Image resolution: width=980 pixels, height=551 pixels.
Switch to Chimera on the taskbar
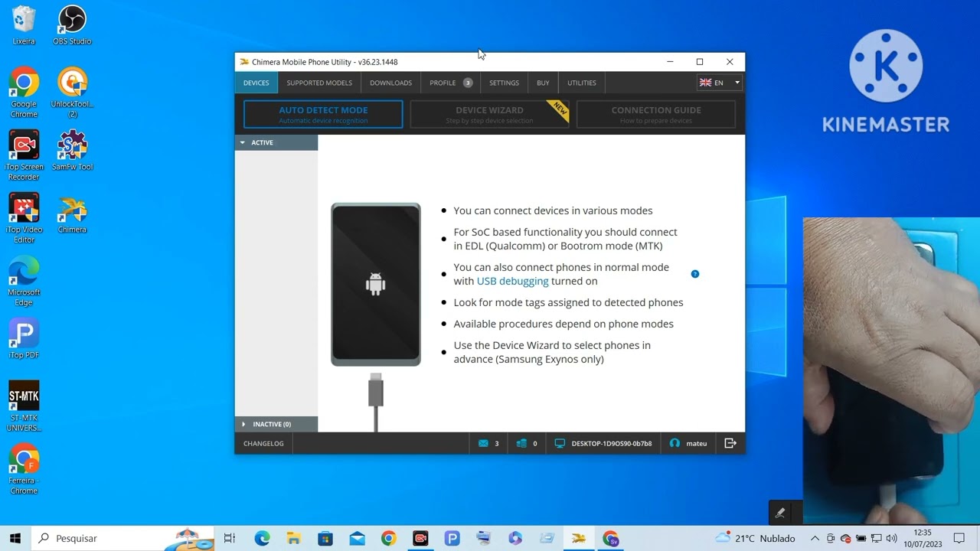578,539
